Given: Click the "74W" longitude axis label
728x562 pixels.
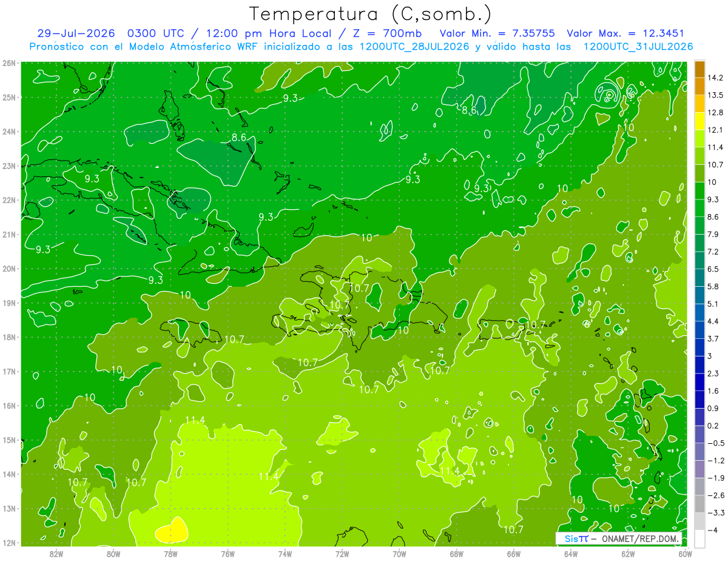Looking at the screenshot, I should (285, 554).
